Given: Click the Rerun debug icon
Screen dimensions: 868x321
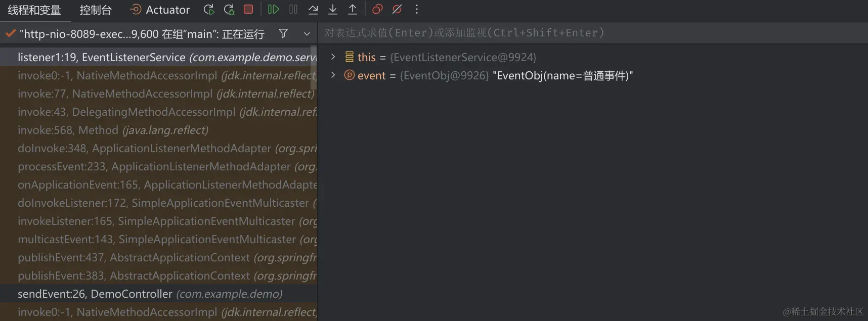Looking at the screenshot, I should 208,10.
